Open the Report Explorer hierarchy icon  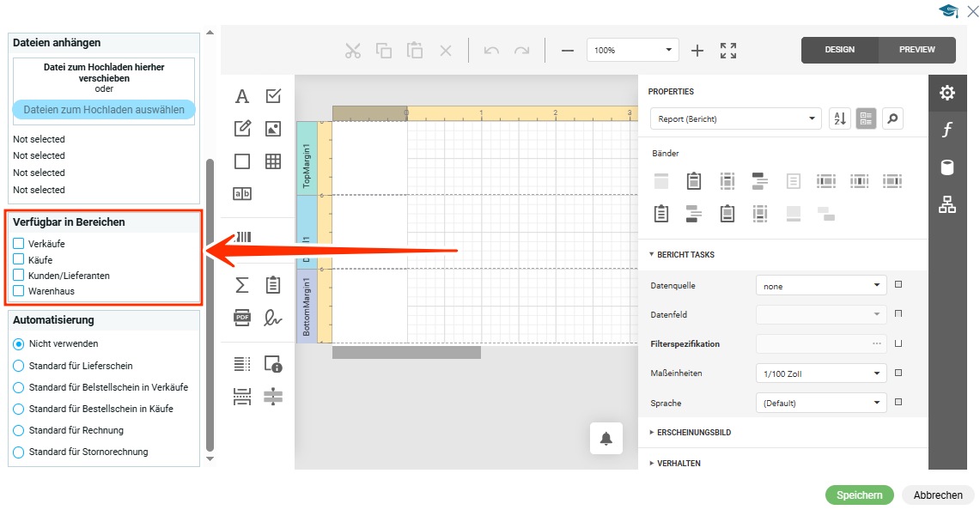947,204
